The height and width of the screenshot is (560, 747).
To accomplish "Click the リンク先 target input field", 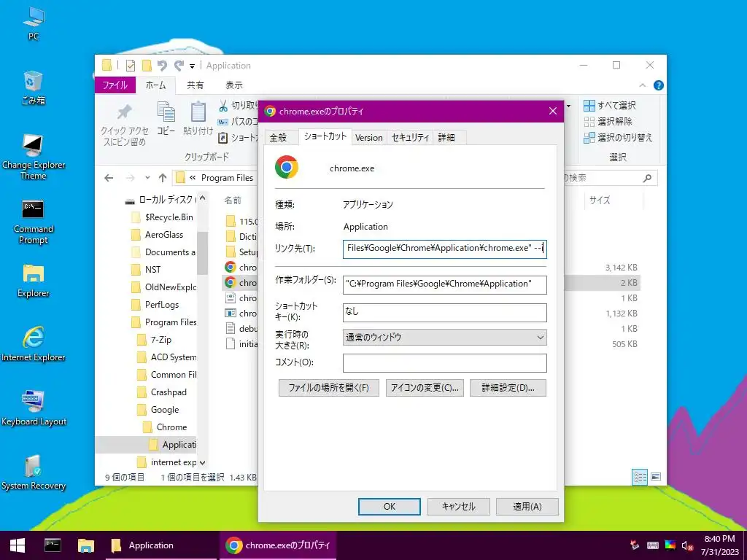I will (x=444, y=249).
